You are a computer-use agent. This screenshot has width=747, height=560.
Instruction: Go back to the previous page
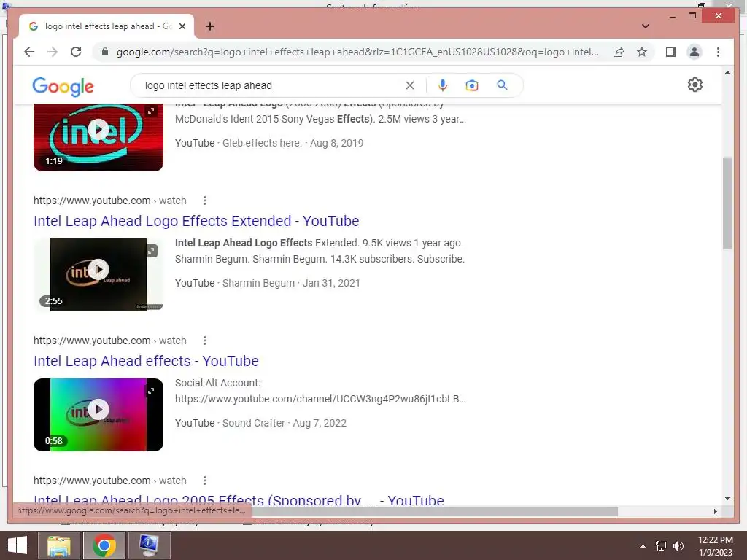(29, 52)
